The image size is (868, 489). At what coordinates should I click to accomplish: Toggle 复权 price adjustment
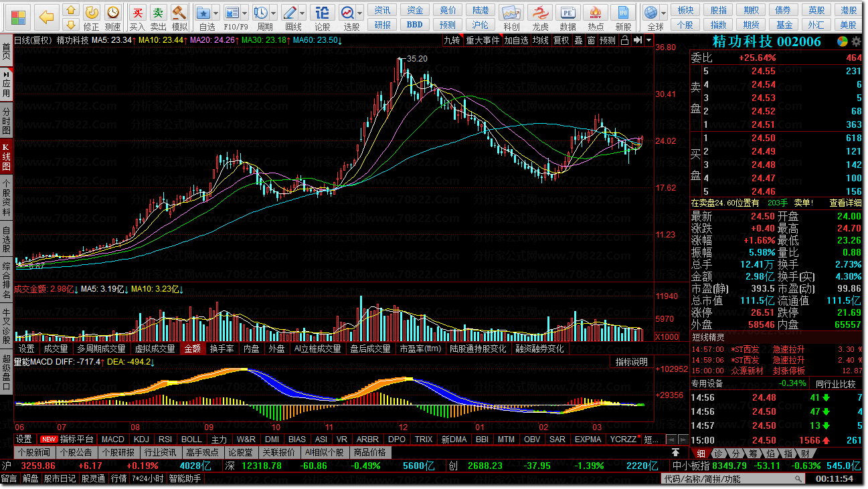[x=561, y=40]
